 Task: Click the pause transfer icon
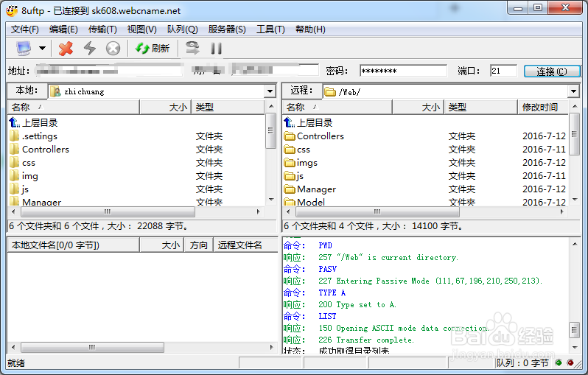(x=216, y=49)
